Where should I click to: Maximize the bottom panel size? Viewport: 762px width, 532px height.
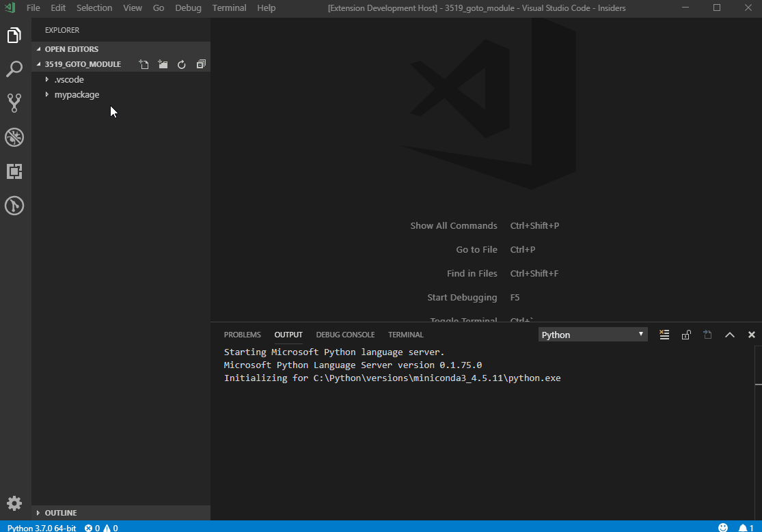(729, 334)
